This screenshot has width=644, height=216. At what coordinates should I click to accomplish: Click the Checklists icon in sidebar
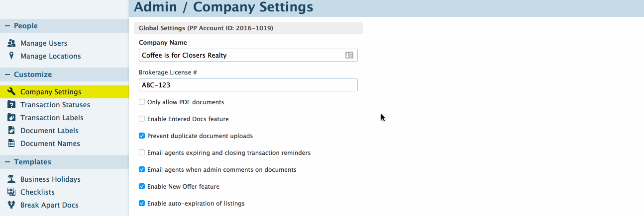[x=11, y=192]
